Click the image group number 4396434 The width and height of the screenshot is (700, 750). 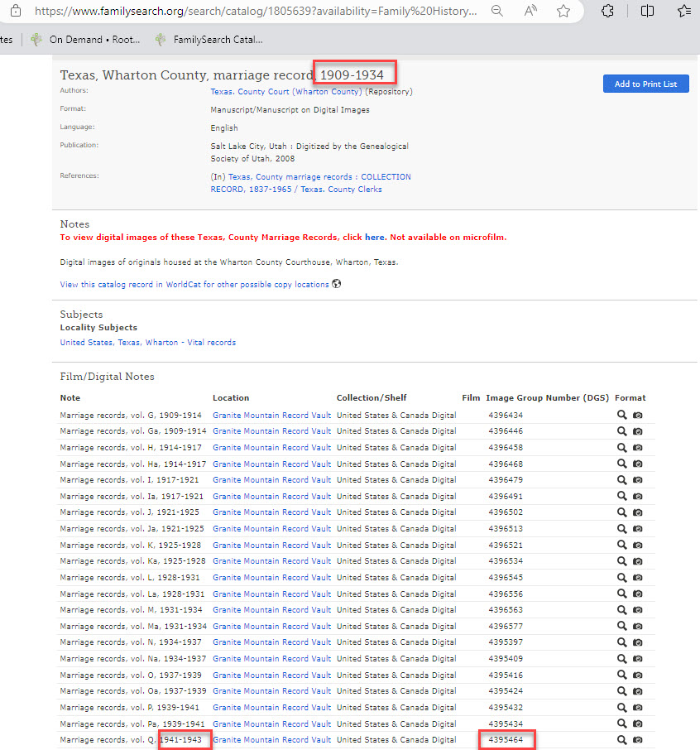click(x=506, y=416)
